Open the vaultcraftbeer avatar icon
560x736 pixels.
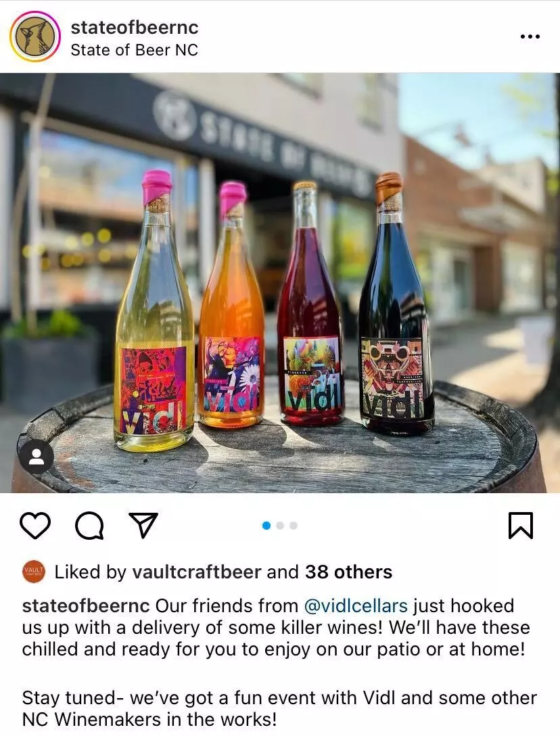tap(34, 572)
